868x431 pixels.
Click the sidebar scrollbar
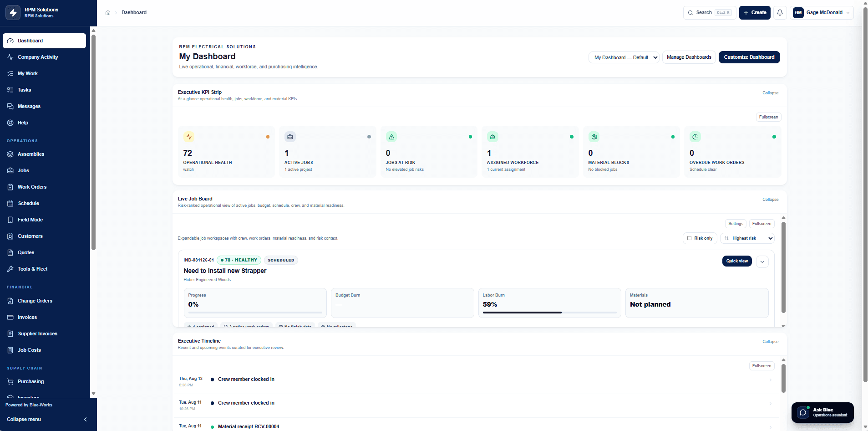[x=93, y=141]
